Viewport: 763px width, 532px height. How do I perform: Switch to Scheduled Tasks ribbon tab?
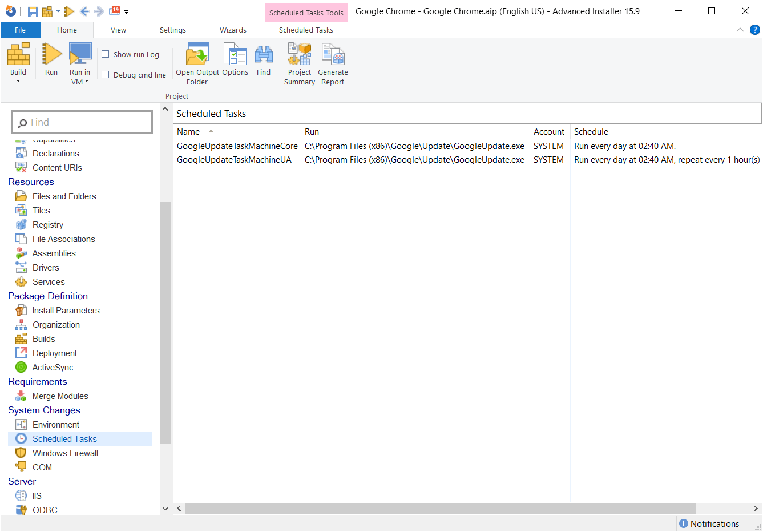click(306, 30)
